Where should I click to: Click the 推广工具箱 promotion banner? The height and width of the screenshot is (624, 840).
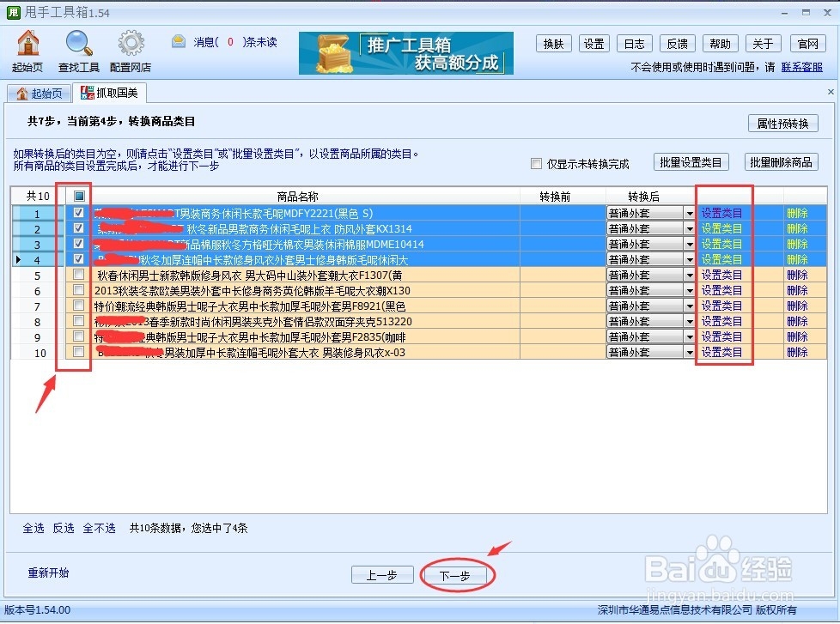405,53
